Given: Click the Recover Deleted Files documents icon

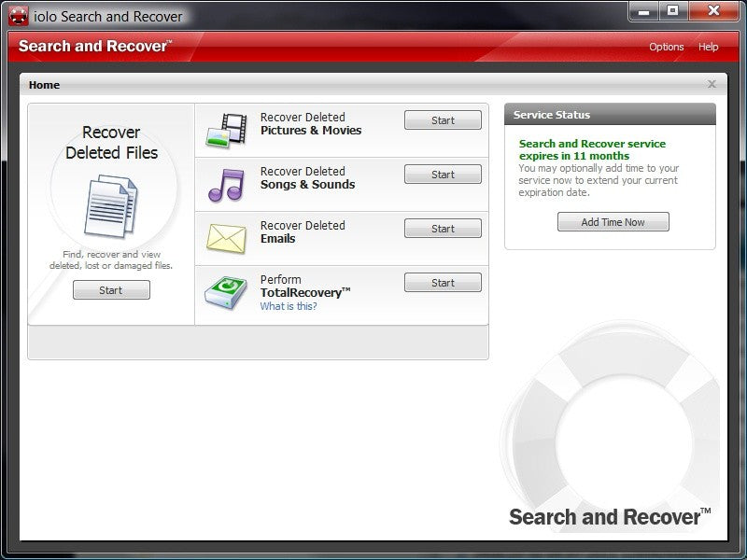Looking at the screenshot, I should (111, 206).
